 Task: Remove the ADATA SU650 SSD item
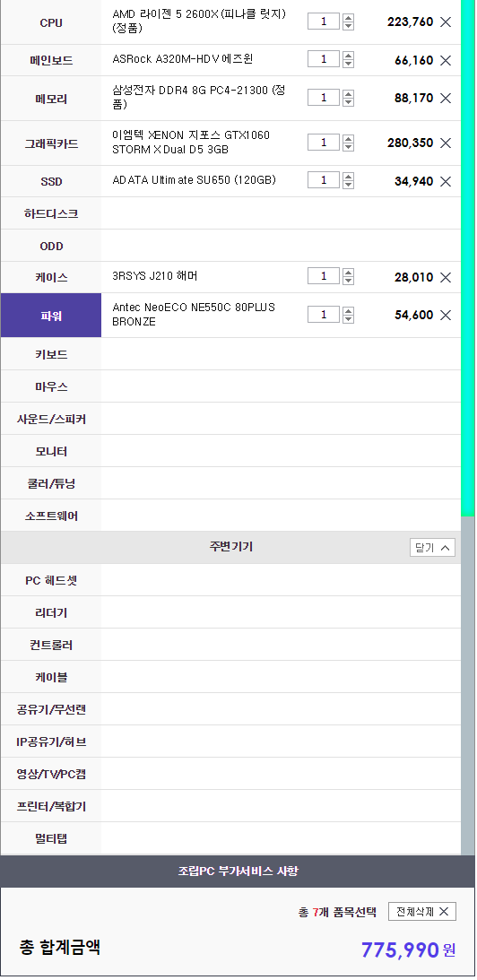point(445,182)
